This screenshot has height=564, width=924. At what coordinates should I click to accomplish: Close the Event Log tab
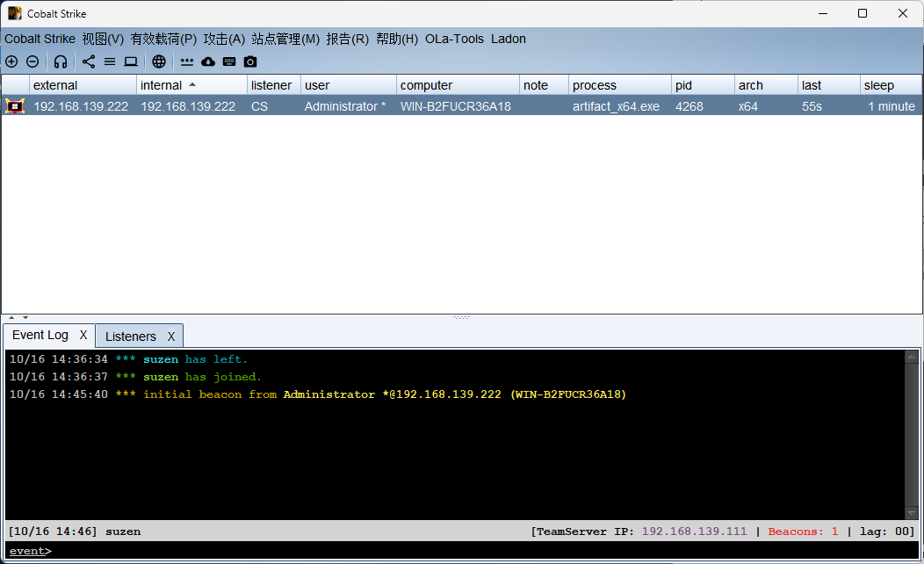tap(83, 336)
